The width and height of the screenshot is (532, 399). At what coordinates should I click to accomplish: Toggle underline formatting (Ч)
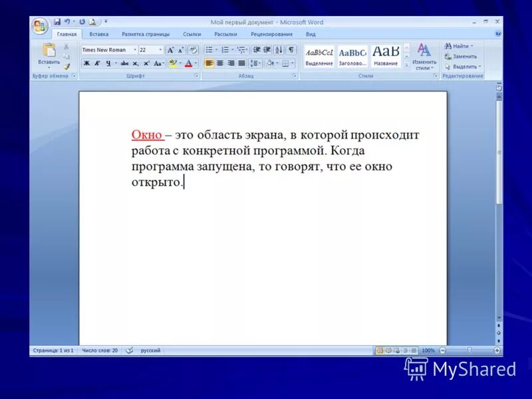(x=108, y=63)
